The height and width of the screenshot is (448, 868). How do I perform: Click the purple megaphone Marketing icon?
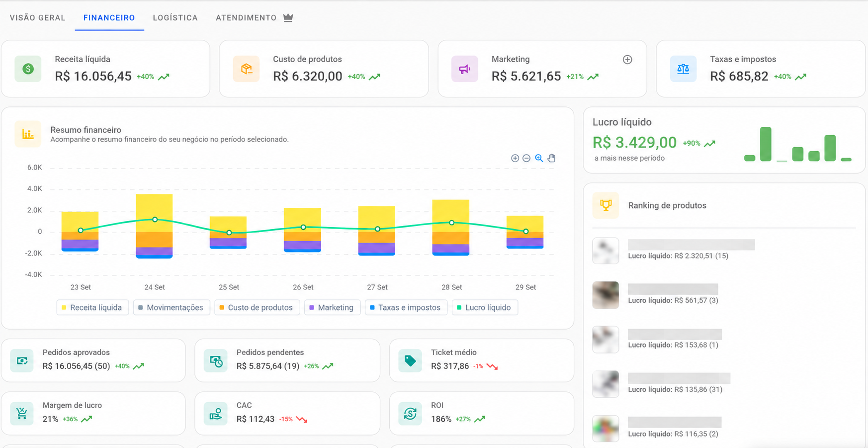(465, 69)
